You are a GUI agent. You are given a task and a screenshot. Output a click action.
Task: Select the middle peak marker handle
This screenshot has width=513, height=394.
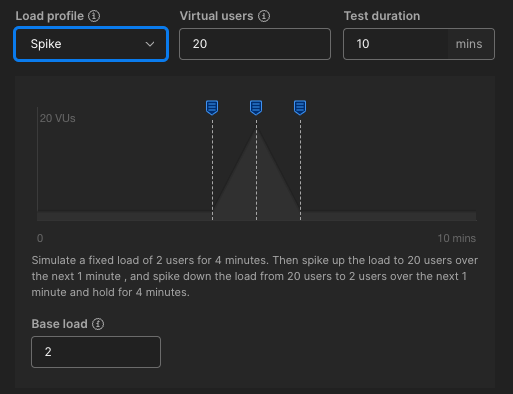point(256,108)
